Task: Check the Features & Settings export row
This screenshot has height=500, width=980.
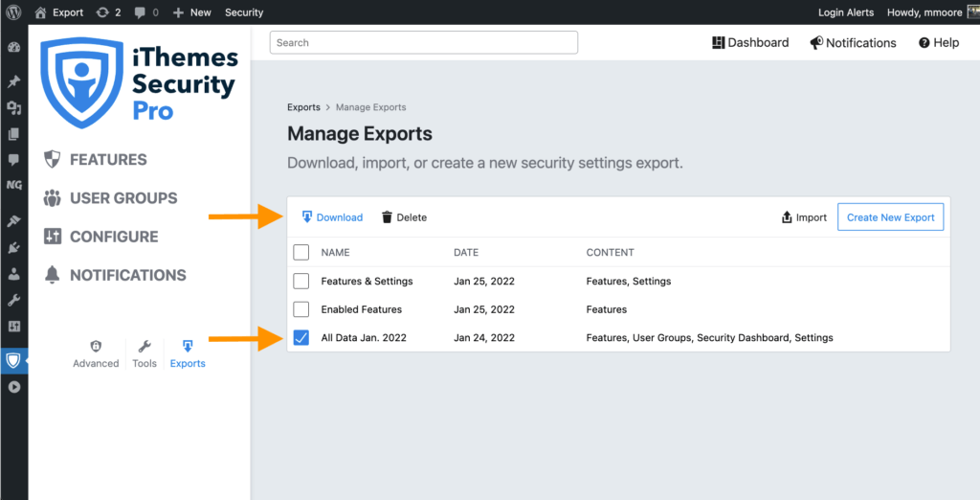Action: click(x=301, y=281)
